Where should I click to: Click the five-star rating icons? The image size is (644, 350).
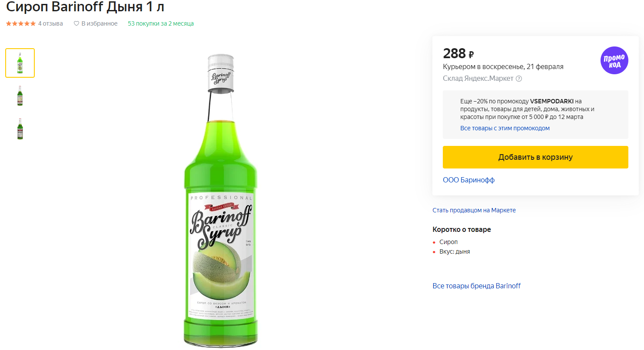(x=21, y=23)
